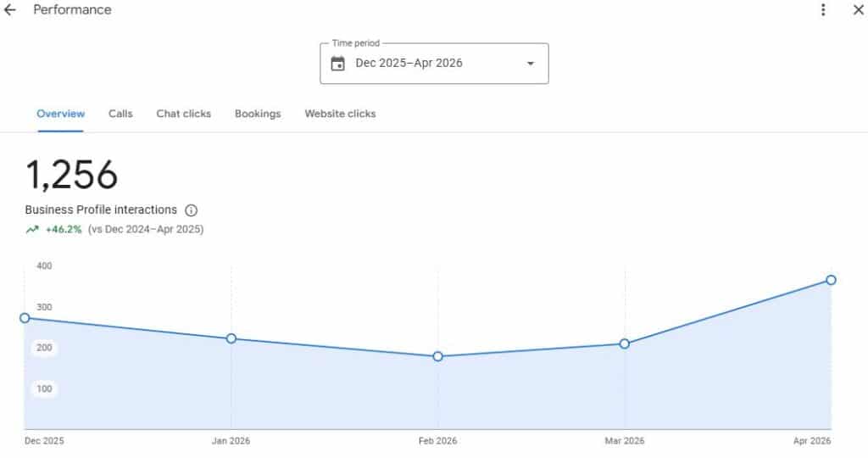The image size is (868, 458).
Task: Click the 200 y-axis value
Action: click(44, 348)
